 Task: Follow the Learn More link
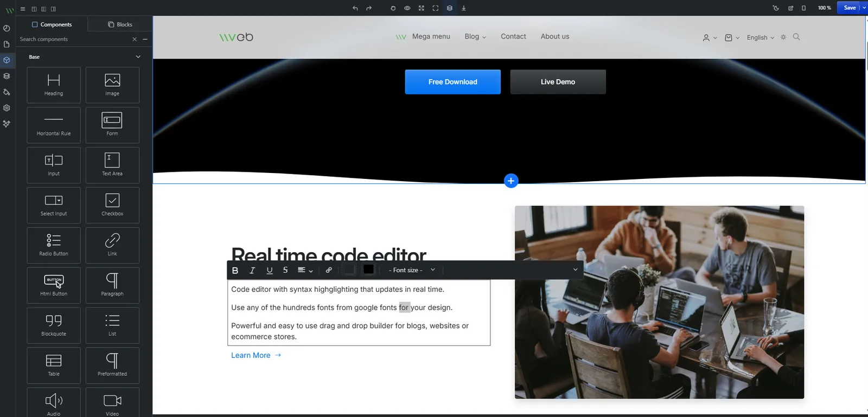(x=256, y=355)
